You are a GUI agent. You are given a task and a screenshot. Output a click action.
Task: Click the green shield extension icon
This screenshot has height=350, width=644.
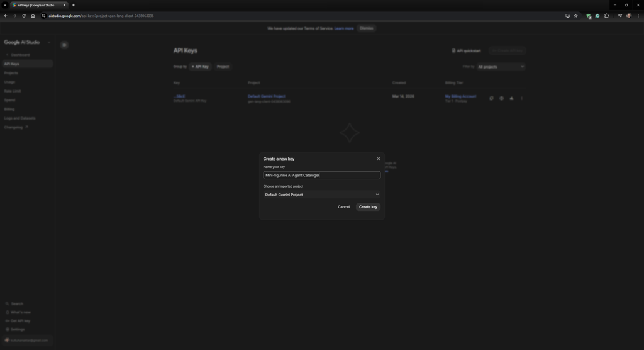pyautogui.click(x=589, y=16)
